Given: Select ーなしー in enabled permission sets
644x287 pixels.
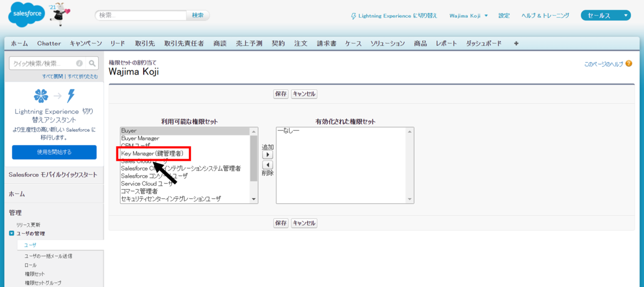Looking at the screenshot, I should (x=341, y=131).
